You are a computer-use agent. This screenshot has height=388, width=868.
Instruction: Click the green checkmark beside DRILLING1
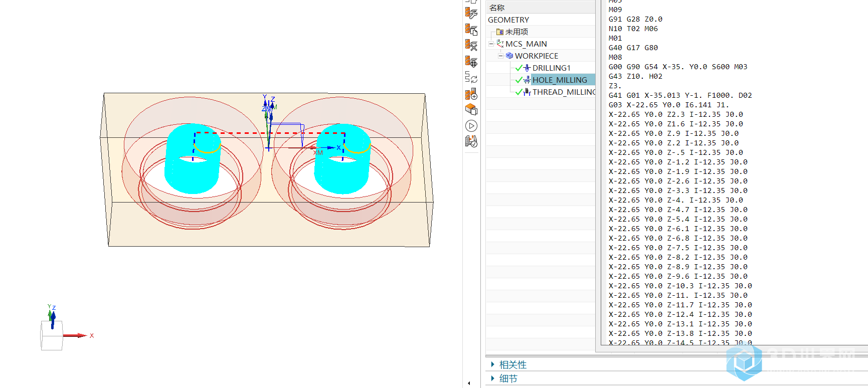(x=518, y=68)
